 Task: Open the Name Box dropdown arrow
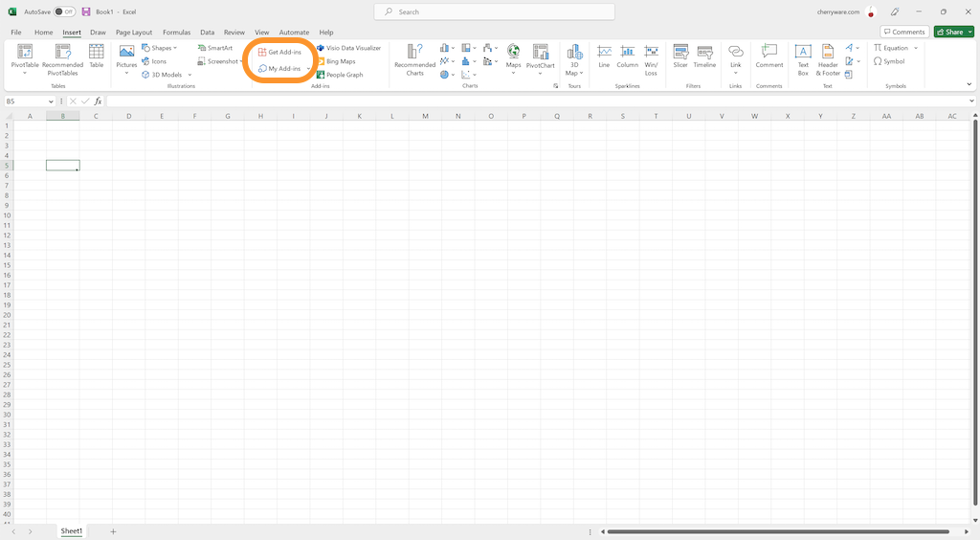click(x=54, y=101)
